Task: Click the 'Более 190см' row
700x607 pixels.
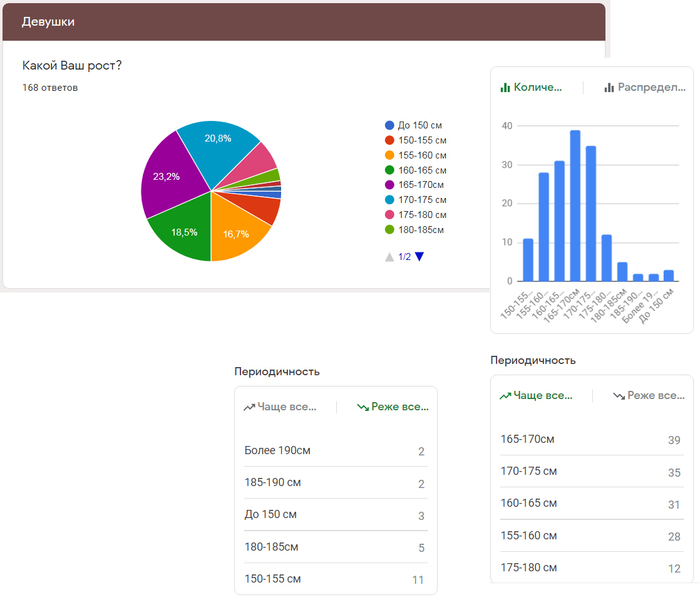Action: pyautogui.click(x=335, y=451)
